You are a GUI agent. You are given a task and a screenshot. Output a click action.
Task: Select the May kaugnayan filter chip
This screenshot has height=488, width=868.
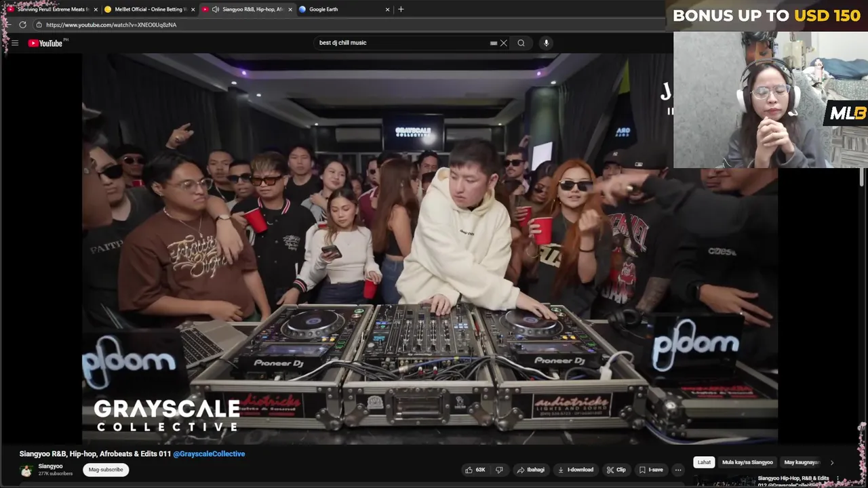[x=802, y=462]
